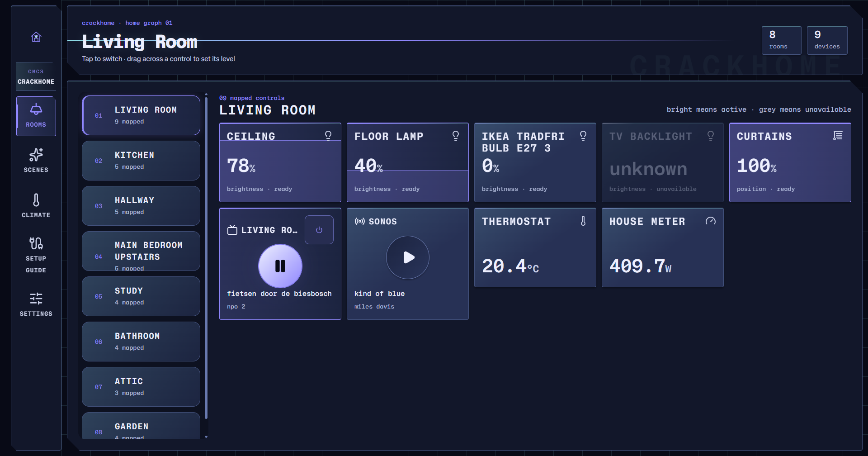Toggle the Floor Lamp bulb icon
868x456 pixels.
(456, 136)
